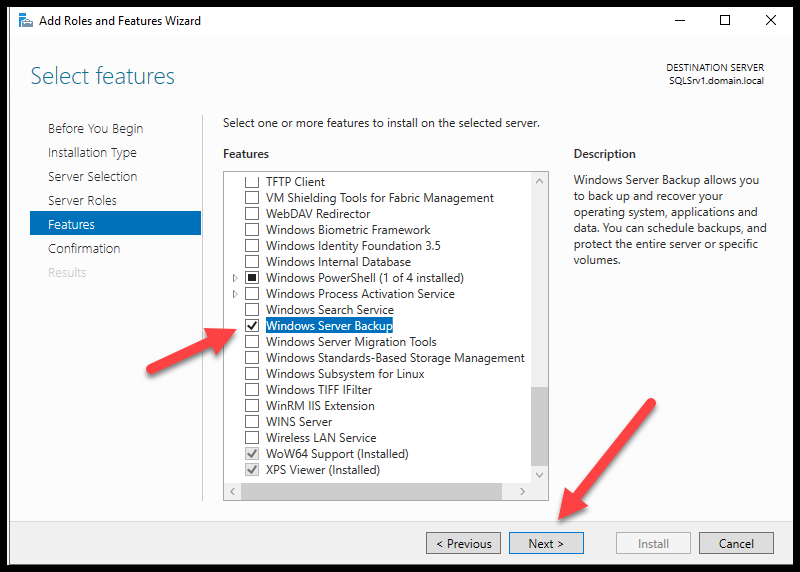Select the Windows Server Backup label
The image size is (800, 572).
(329, 326)
